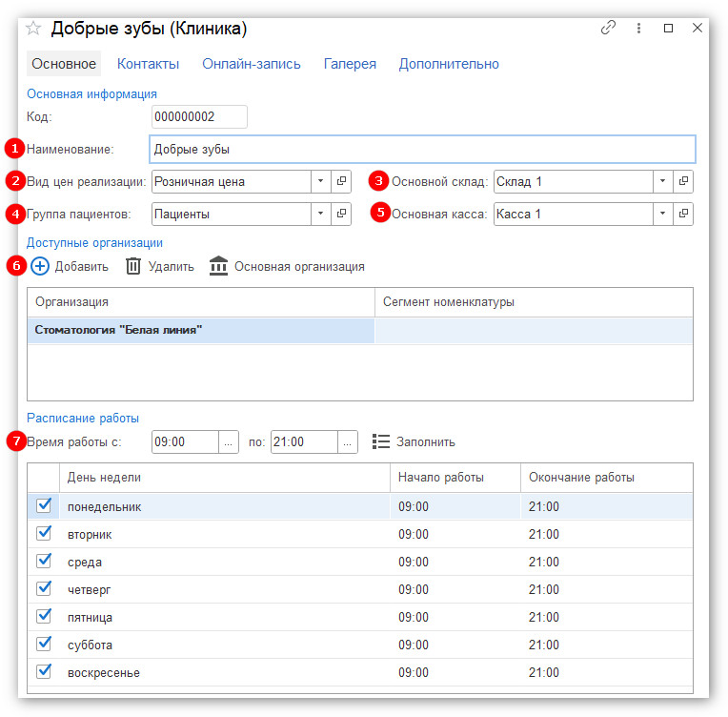The width and height of the screenshot is (728, 717).
Task: Click the День недели column header
Action: pyautogui.click(x=225, y=478)
